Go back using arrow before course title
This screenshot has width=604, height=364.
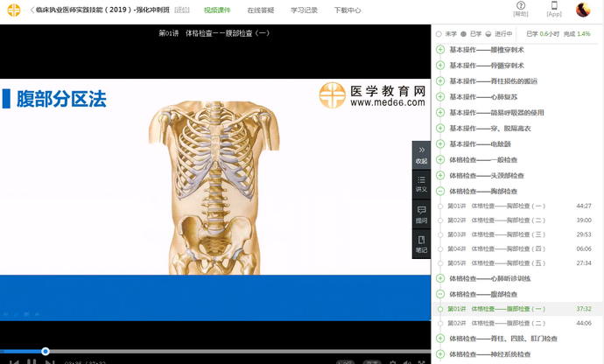point(32,10)
